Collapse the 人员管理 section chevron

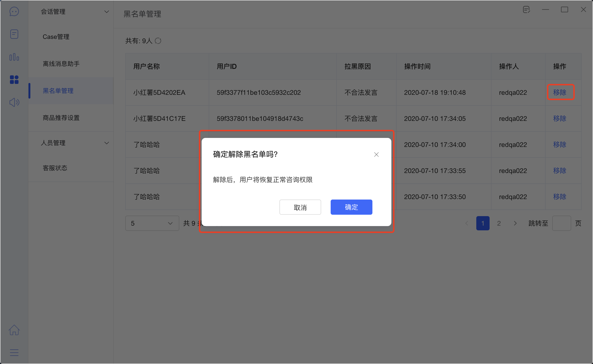coord(107,143)
